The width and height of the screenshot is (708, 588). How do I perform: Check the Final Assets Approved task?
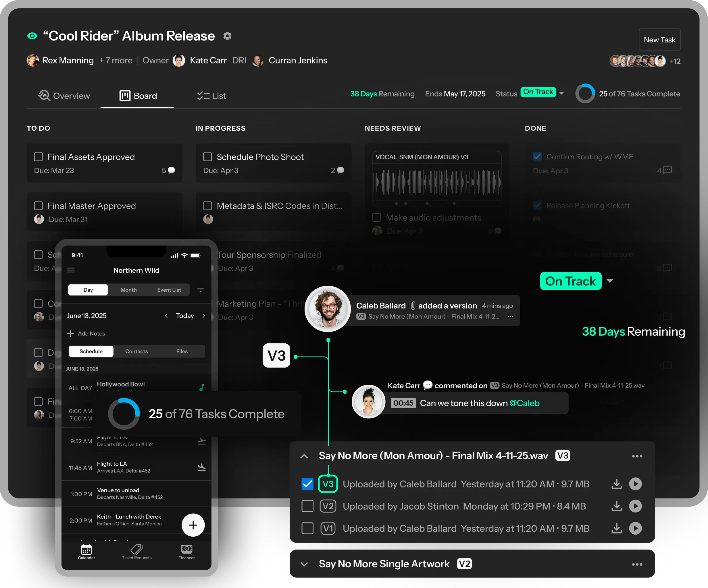tap(39, 157)
